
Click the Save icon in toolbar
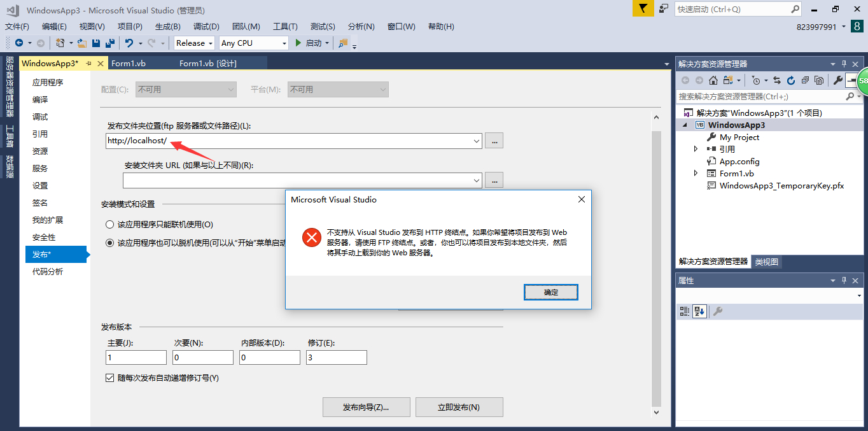click(x=96, y=43)
